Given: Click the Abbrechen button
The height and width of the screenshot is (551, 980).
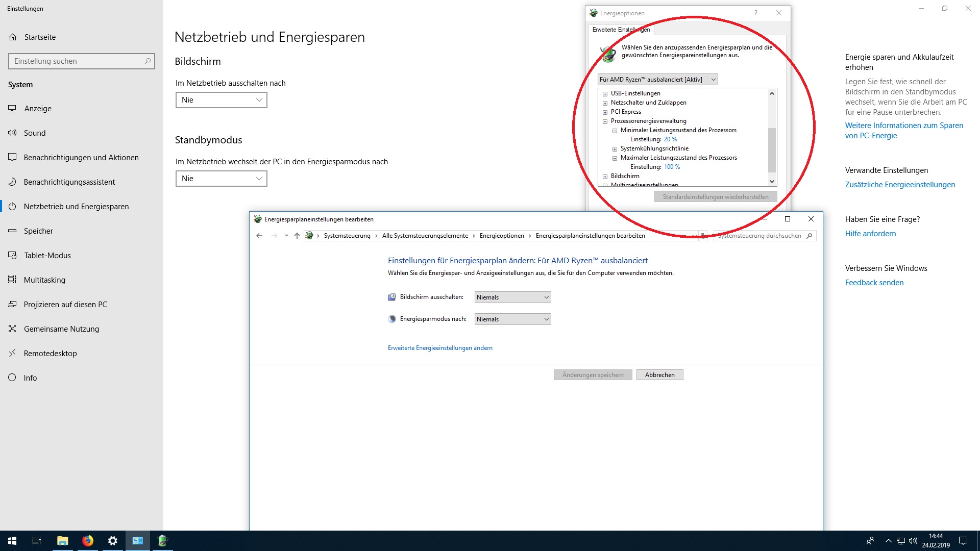Looking at the screenshot, I should coord(659,375).
